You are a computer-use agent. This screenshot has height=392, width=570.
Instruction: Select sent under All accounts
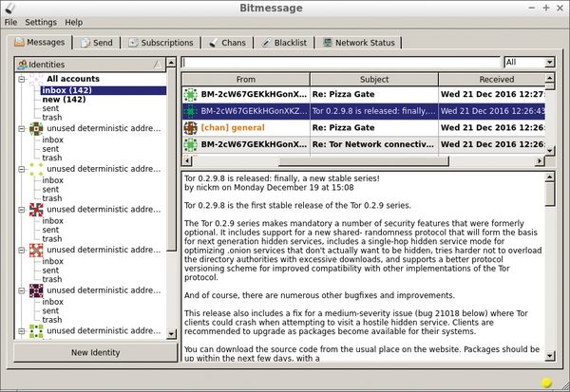pos(50,108)
